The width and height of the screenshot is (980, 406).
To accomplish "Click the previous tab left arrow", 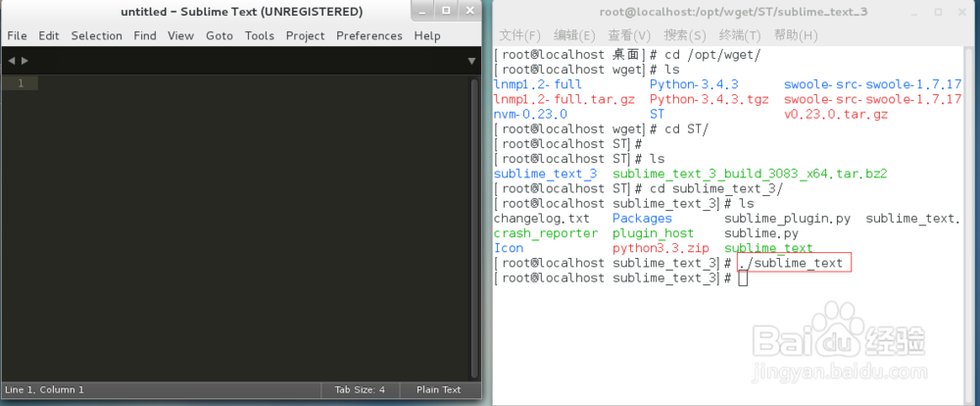I will (x=11, y=61).
